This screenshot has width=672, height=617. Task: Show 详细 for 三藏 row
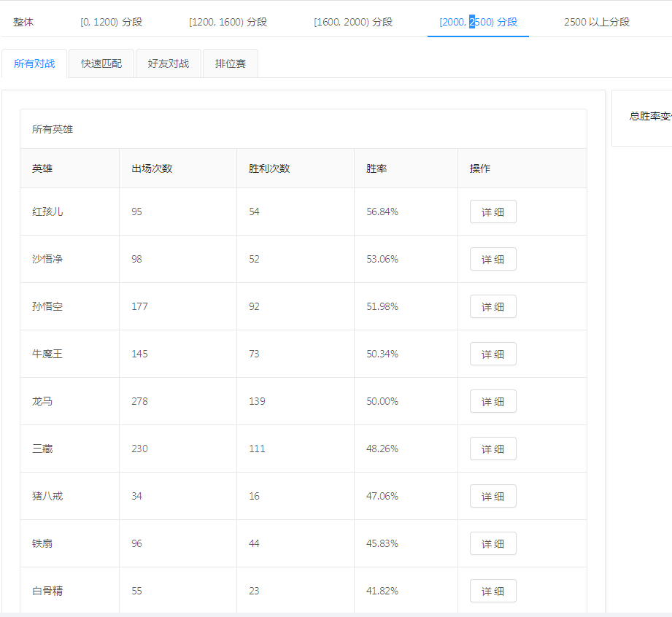coord(493,449)
